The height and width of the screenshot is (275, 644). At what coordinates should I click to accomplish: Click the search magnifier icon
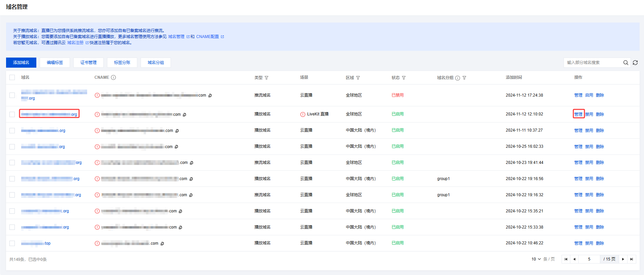625,63
